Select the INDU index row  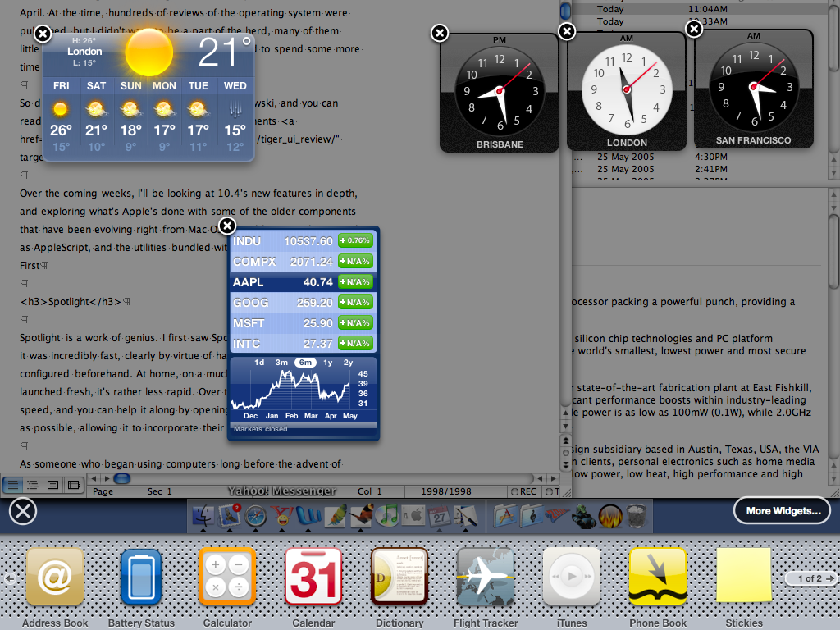tap(304, 241)
